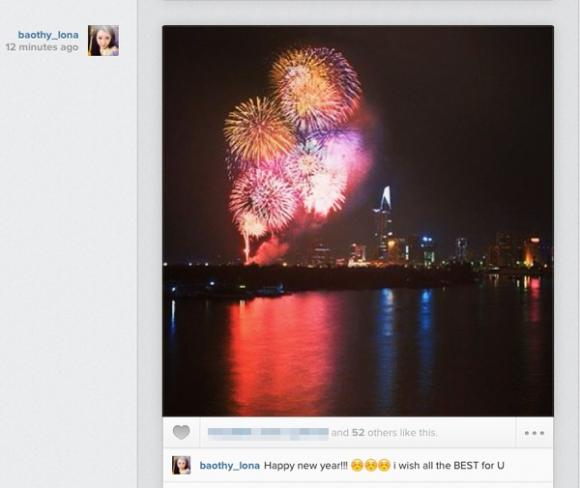The width and height of the screenshot is (580, 488).
Task: Click the orange firework at top of photo
Action: click(314, 87)
